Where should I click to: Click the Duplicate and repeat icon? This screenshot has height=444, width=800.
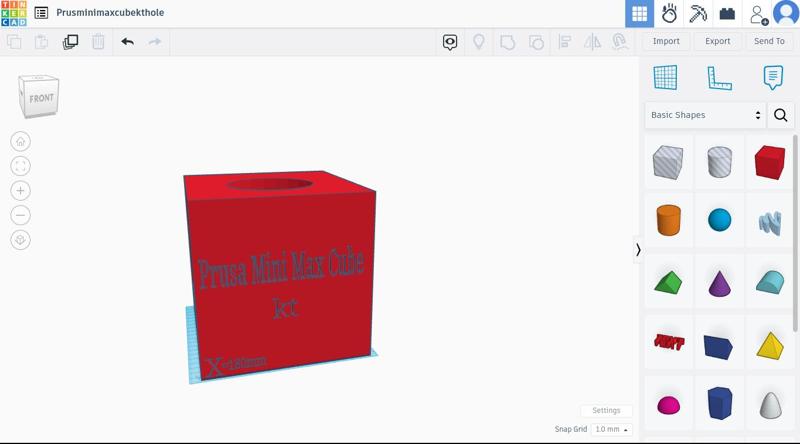pyautogui.click(x=70, y=42)
